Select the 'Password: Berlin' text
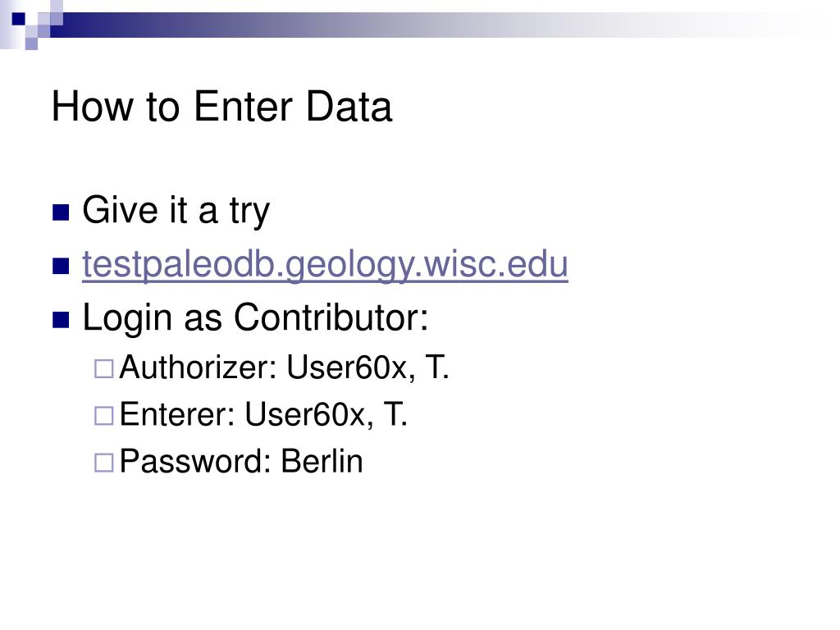 click(241, 461)
